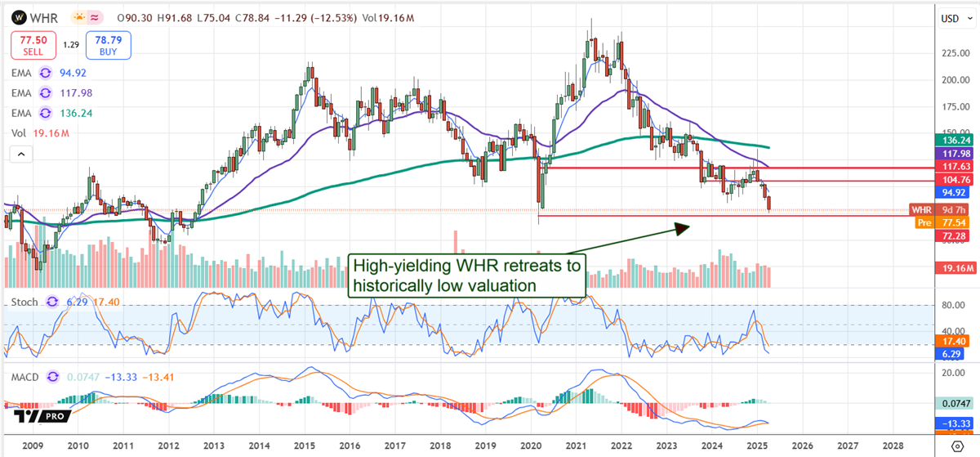Click the Stoch legend label
The width and height of the screenshot is (980, 457).
click(23, 302)
